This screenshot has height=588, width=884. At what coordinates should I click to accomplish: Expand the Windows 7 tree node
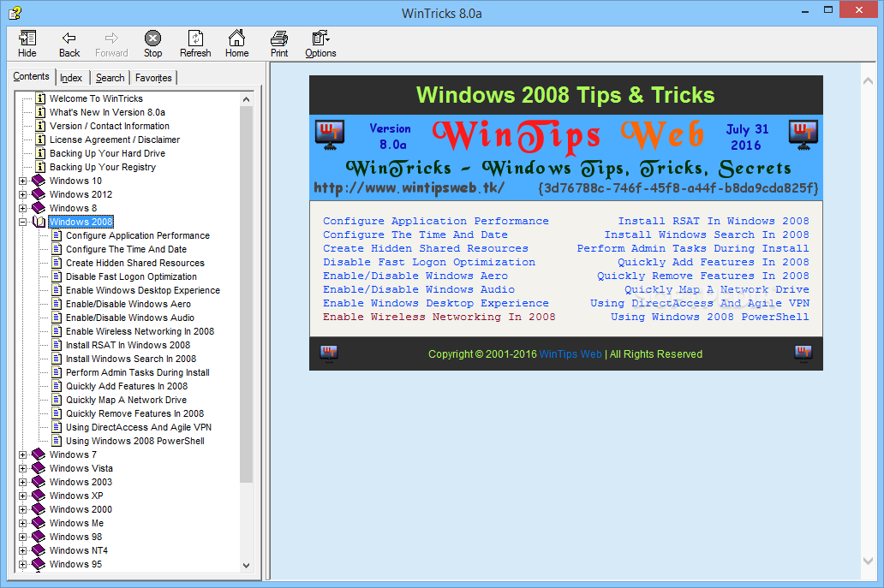tap(22, 454)
